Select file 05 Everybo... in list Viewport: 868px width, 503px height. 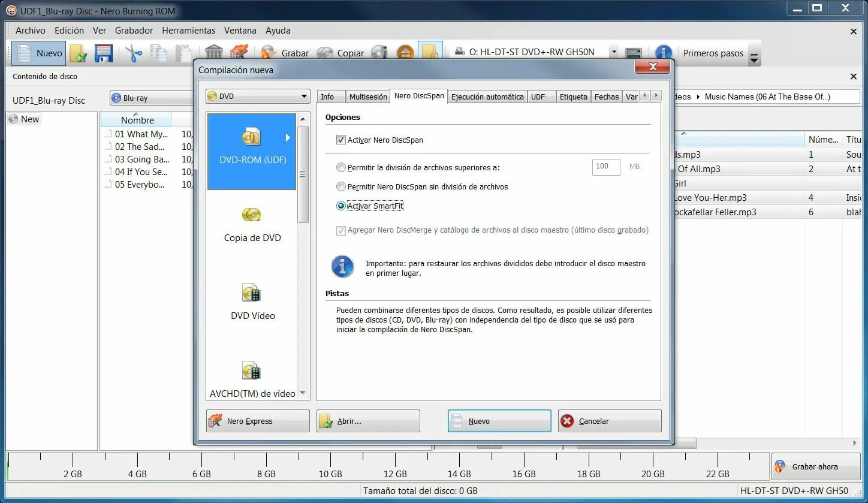coord(140,185)
